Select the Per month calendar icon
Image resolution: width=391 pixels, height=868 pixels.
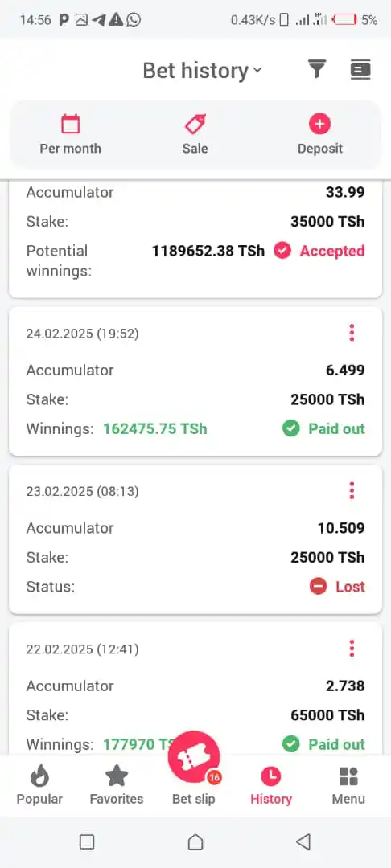[x=70, y=124]
